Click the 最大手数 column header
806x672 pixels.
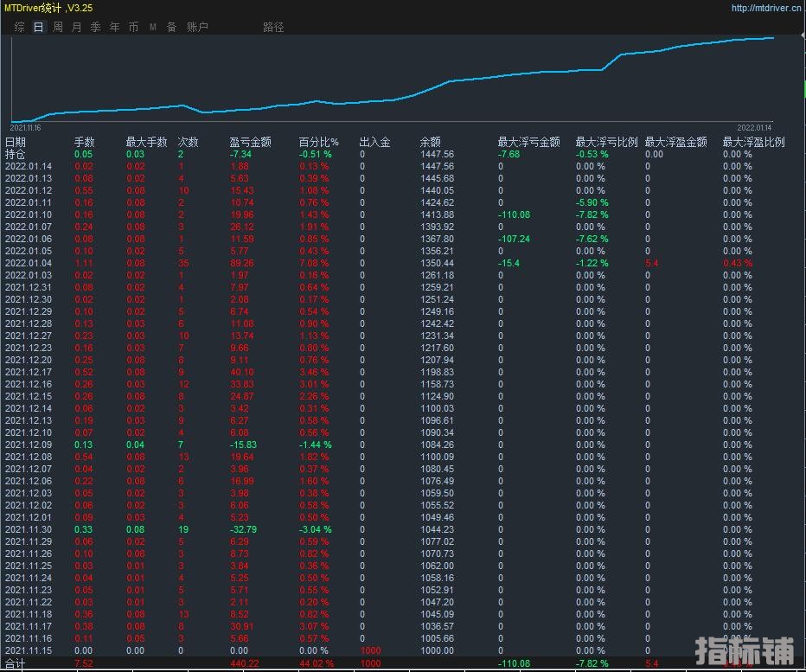tap(147, 142)
